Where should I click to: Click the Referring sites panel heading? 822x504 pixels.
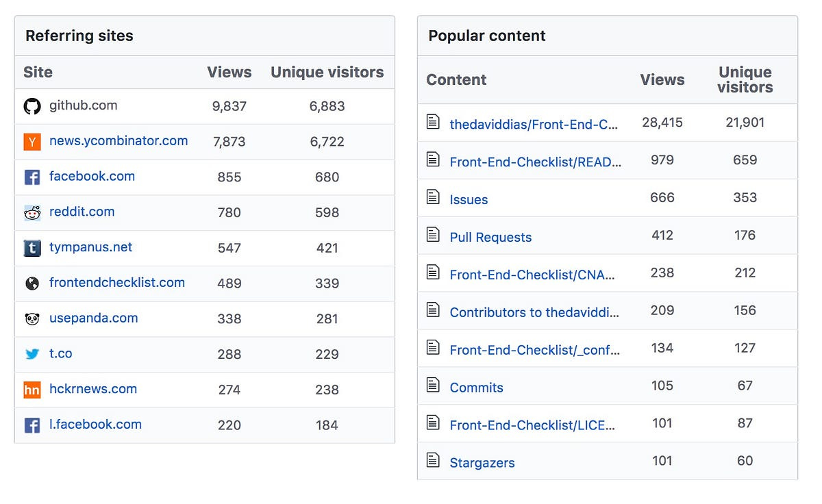coord(79,36)
